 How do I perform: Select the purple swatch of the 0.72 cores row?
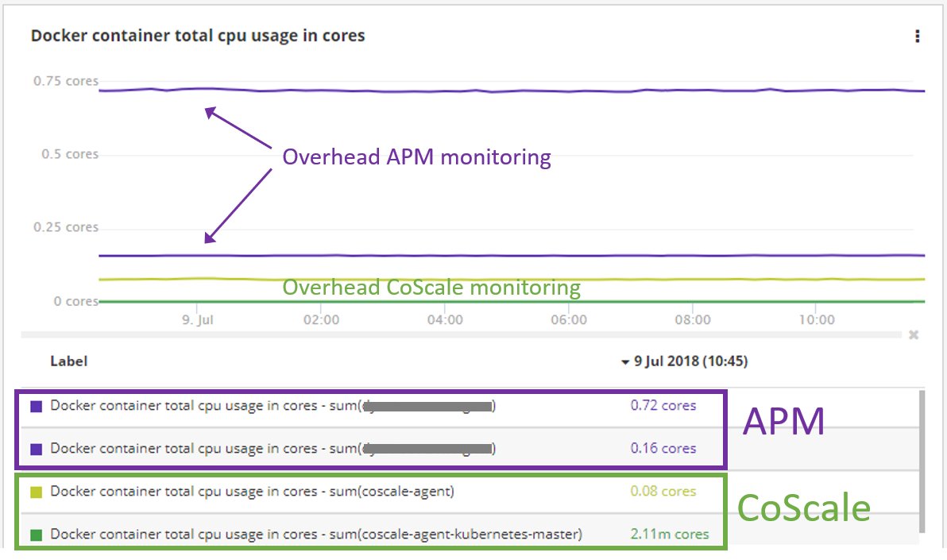37,407
